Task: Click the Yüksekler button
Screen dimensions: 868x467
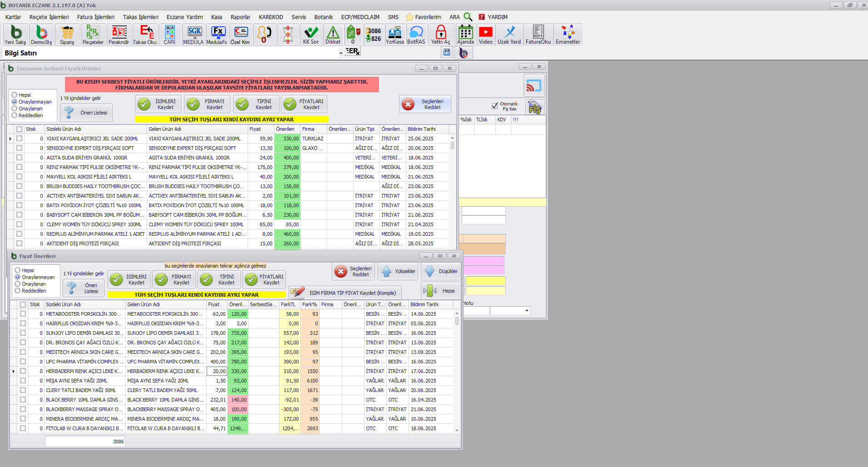Action: pos(398,271)
